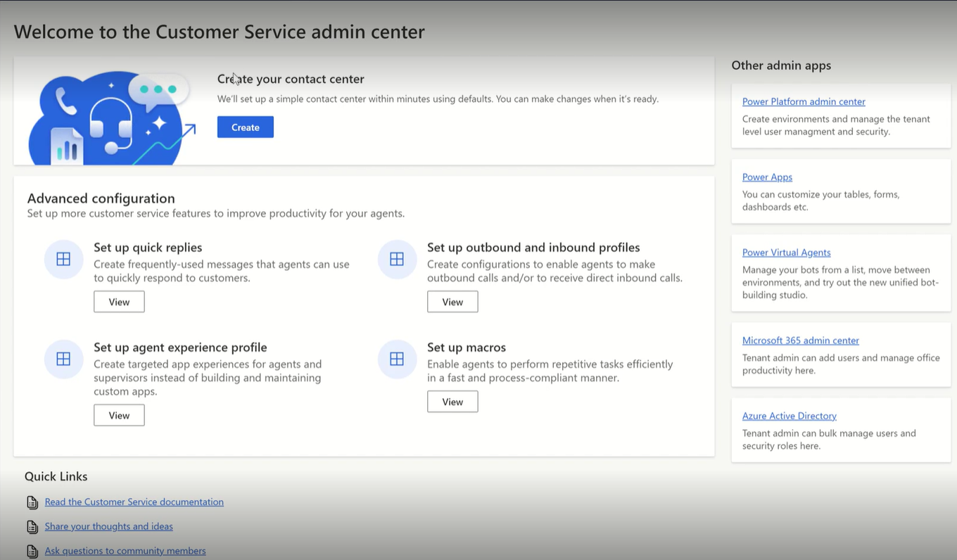Screen dimensions: 957x560
Task: Open the Power Apps link
Action: [x=766, y=177]
